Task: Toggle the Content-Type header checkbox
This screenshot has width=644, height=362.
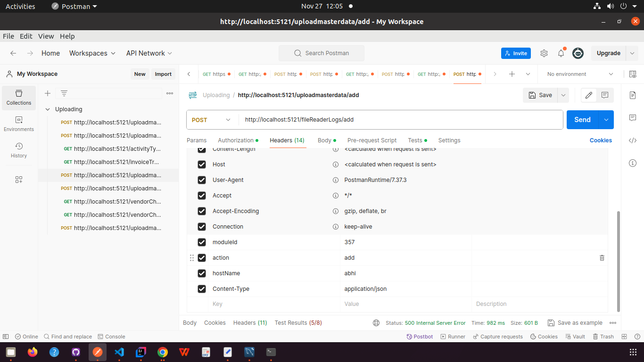Action: (202, 289)
